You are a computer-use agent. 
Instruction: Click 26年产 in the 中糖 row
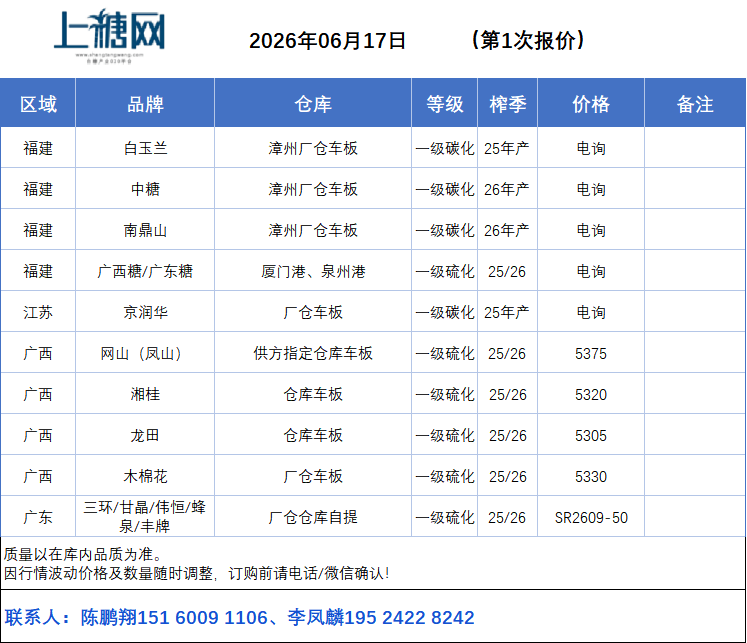507,189
